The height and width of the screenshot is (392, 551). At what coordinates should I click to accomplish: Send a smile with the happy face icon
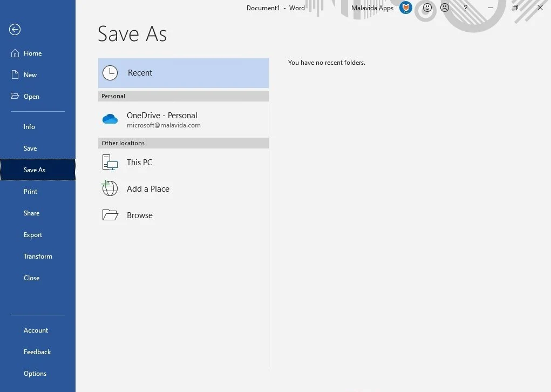click(427, 8)
